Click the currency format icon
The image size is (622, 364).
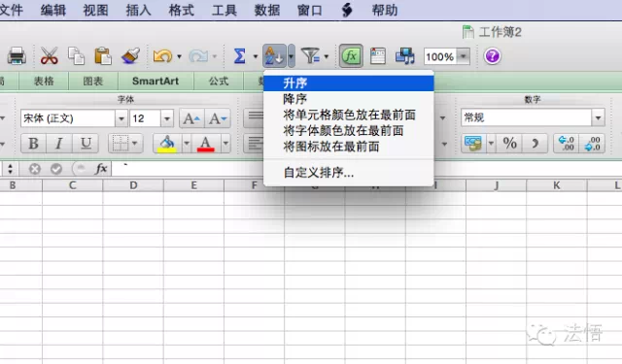coord(473,144)
